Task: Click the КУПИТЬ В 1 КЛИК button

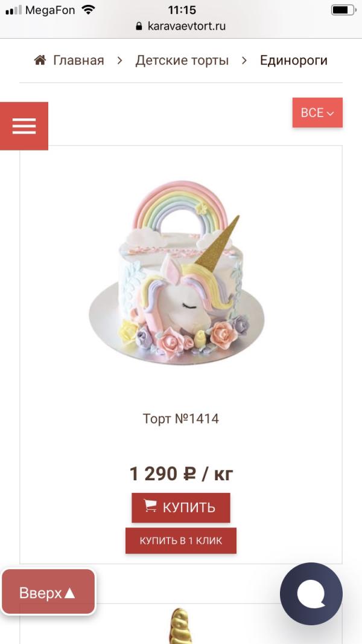Action: [x=181, y=541]
